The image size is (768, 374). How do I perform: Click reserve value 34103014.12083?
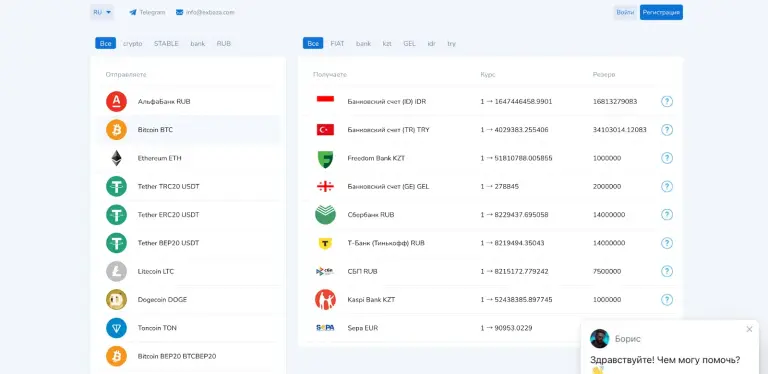[x=620, y=130]
